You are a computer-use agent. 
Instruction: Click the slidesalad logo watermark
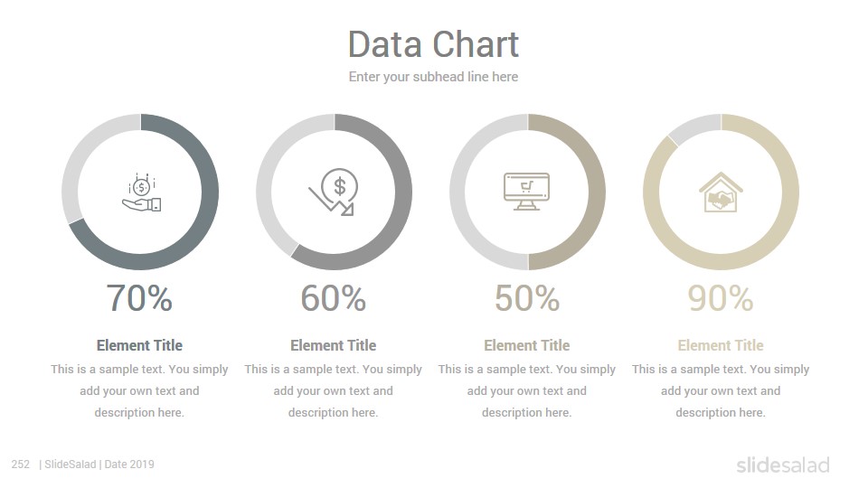click(x=783, y=465)
